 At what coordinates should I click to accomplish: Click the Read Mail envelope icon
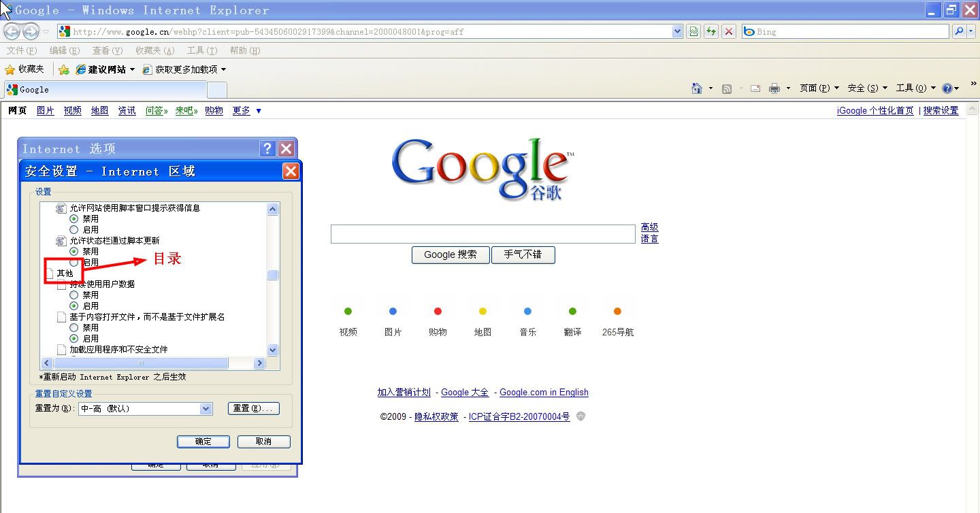(x=755, y=88)
